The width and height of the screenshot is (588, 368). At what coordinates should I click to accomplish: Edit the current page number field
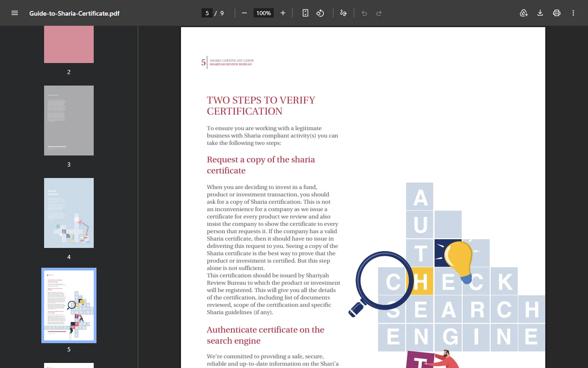[207, 13]
